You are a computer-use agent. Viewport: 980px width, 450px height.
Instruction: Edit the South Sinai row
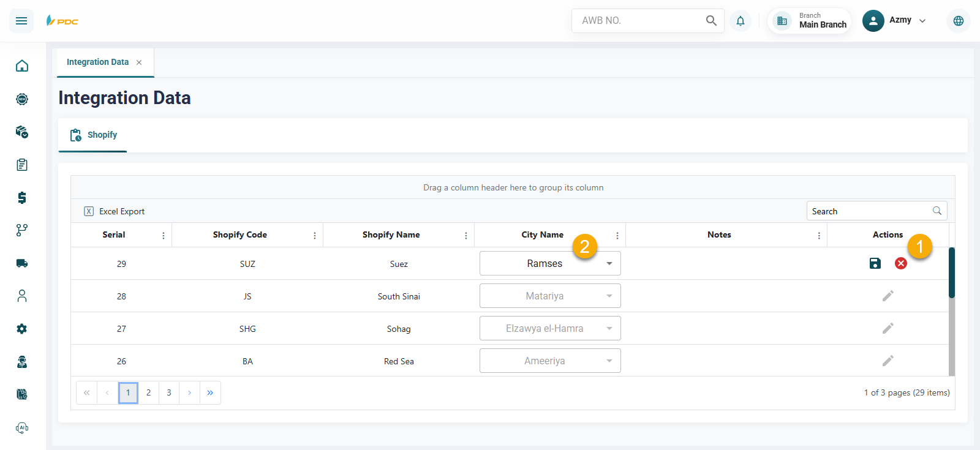click(888, 296)
